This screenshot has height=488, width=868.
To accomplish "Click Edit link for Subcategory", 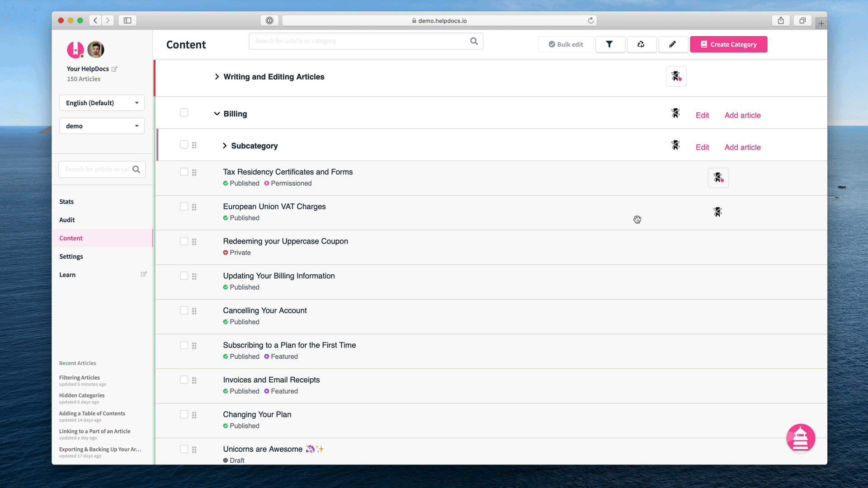I will pos(702,147).
